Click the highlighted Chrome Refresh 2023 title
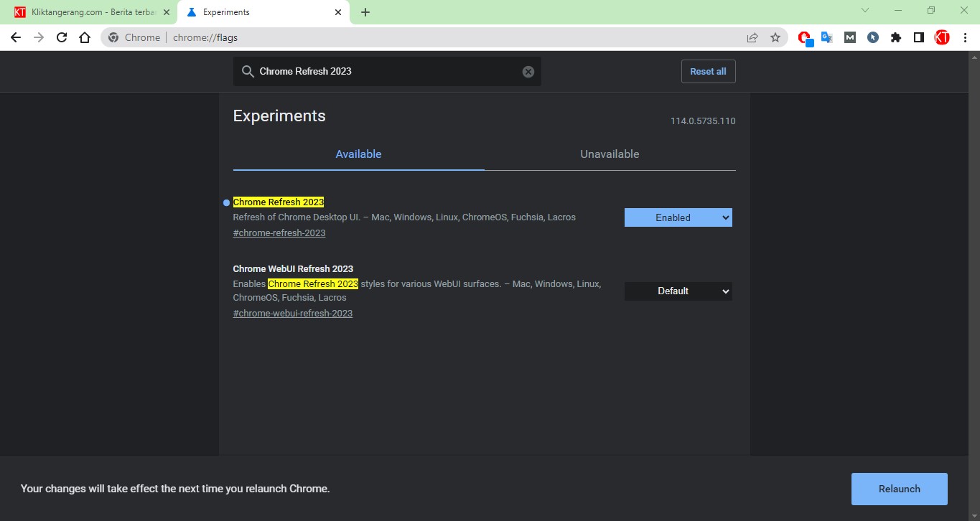Screen dimensions: 980x521 click(x=279, y=202)
